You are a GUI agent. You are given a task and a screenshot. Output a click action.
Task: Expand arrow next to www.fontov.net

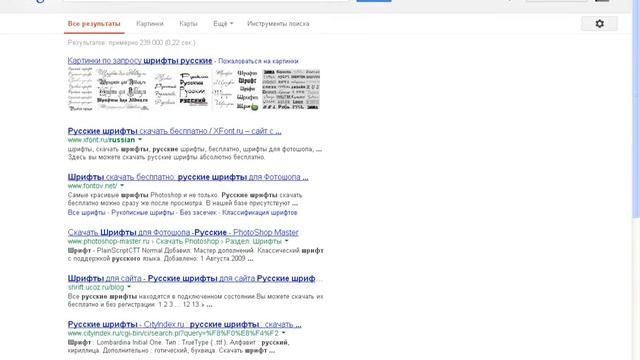click(x=122, y=186)
